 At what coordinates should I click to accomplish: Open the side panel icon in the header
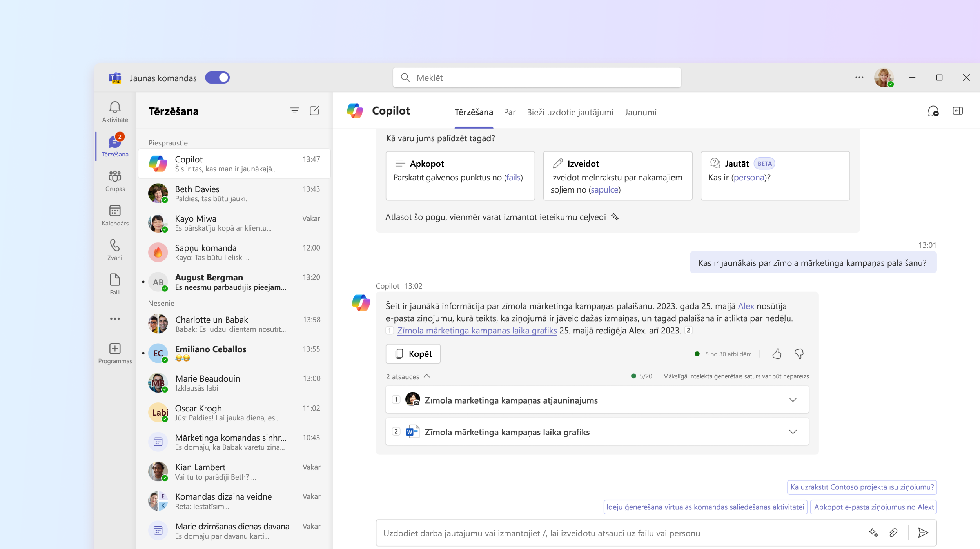[x=958, y=111]
